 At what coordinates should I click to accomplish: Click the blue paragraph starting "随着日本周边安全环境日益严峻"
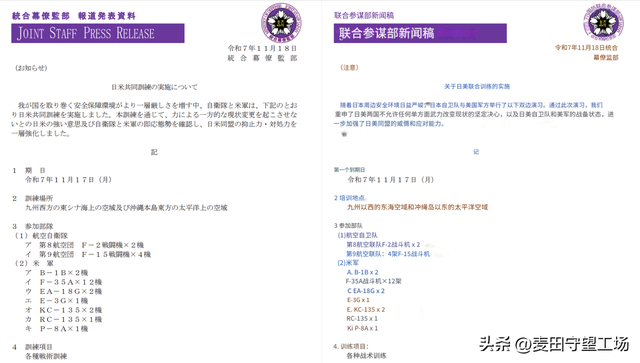click(x=474, y=114)
